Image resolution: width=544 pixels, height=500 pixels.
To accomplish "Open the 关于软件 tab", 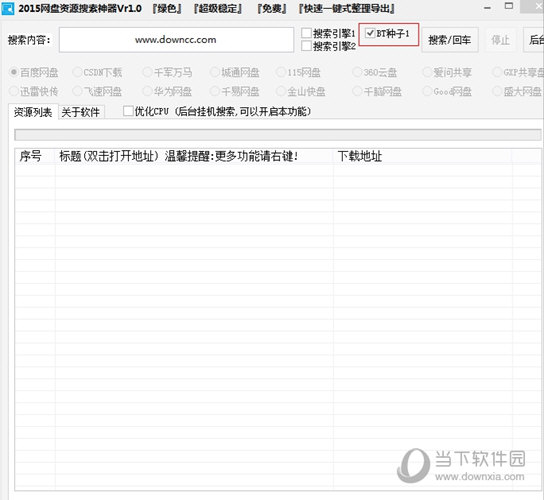I will click(81, 112).
